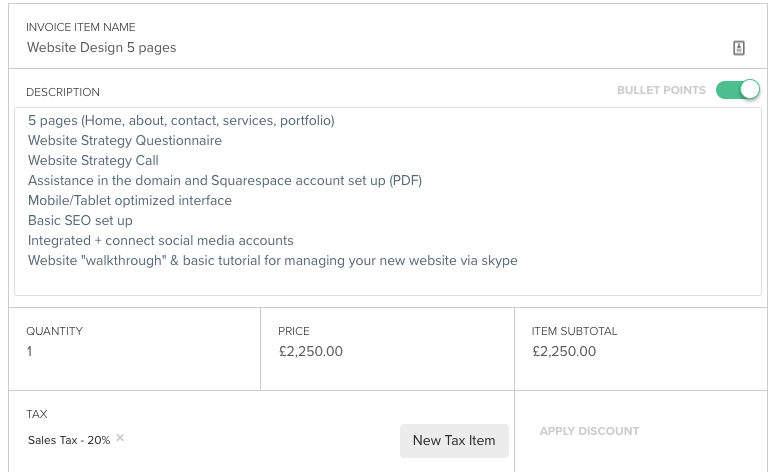The width and height of the screenshot is (776, 472).
Task: Click the New Tax Item button
Action: tap(454, 440)
